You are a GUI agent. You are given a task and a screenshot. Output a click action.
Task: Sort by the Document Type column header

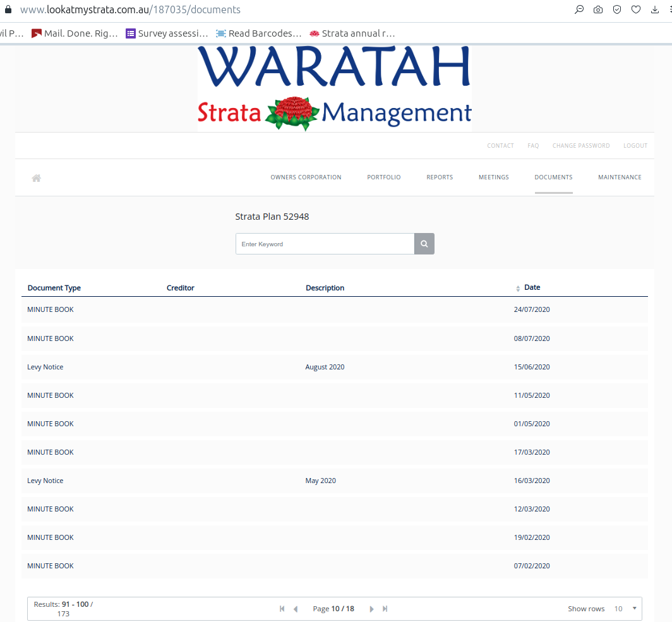[54, 288]
